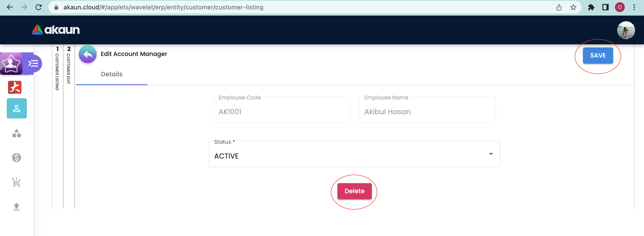
Task: Open the shapes category icon in sidebar
Action: [17, 133]
